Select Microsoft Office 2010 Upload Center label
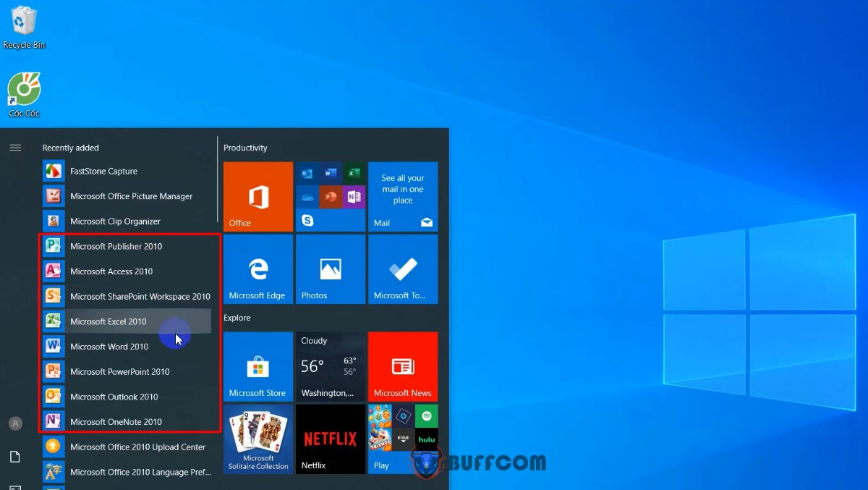Image resolution: width=868 pixels, height=490 pixels. [138, 447]
